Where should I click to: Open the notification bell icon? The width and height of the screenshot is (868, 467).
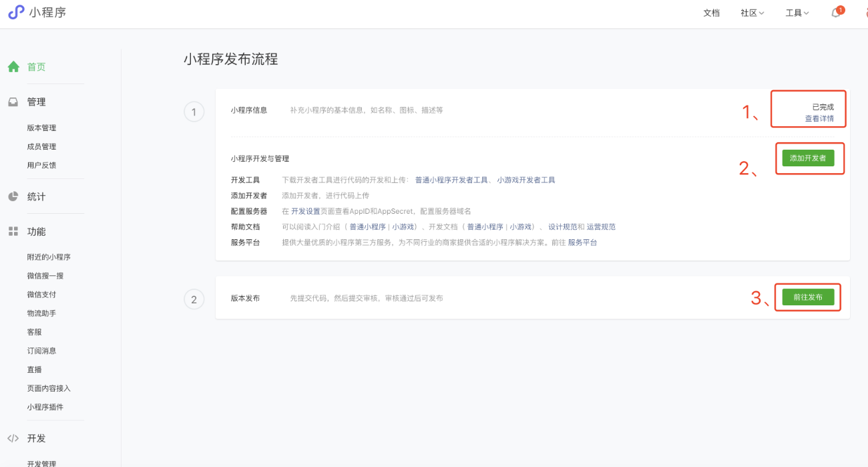(x=835, y=13)
